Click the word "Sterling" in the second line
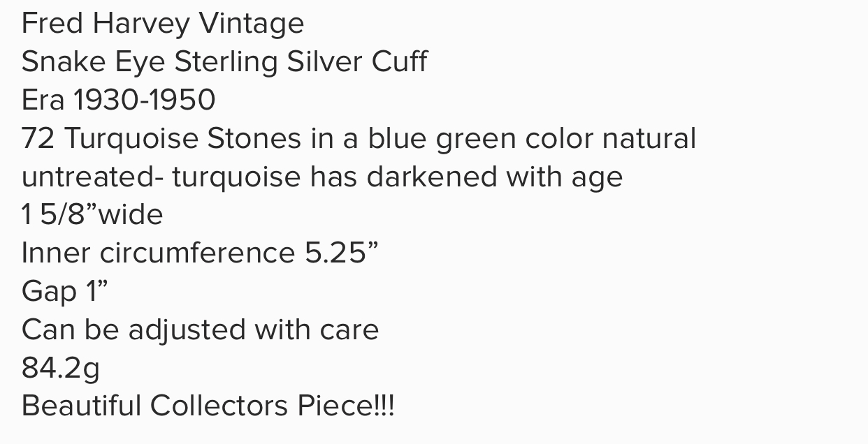The image size is (868, 444). pos(226,64)
